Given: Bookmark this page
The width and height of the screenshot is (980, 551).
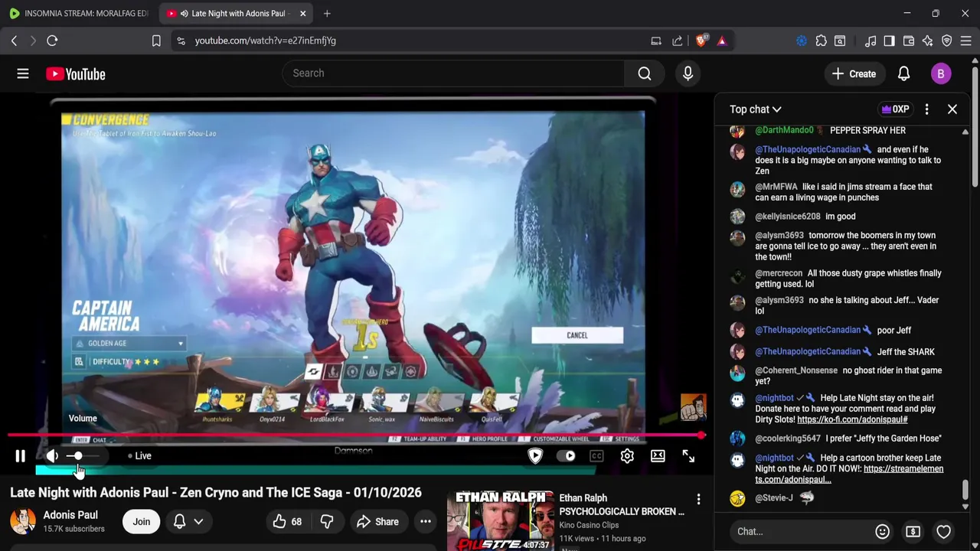Looking at the screenshot, I should 156,41.
